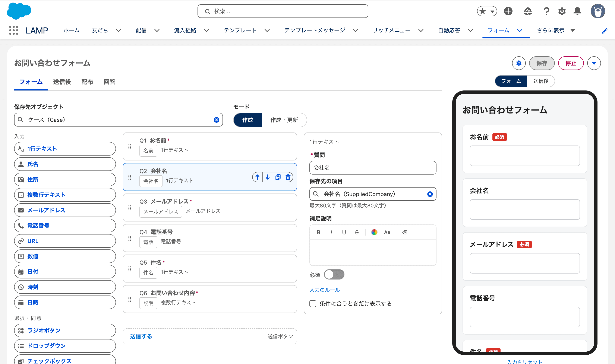The width and height of the screenshot is (615, 364).
Task: Open the App Launcher grid
Action: click(13, 31)
